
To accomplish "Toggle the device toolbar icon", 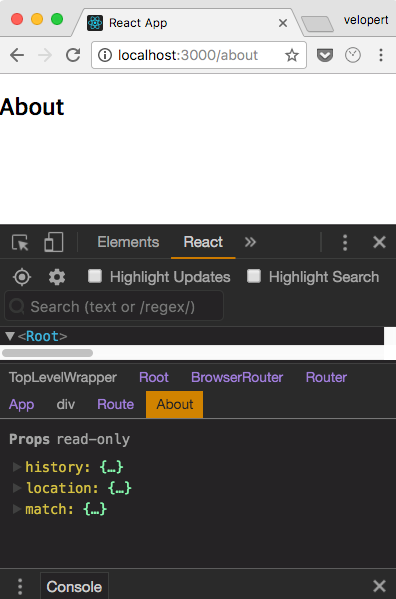I will tap(53, 242).
